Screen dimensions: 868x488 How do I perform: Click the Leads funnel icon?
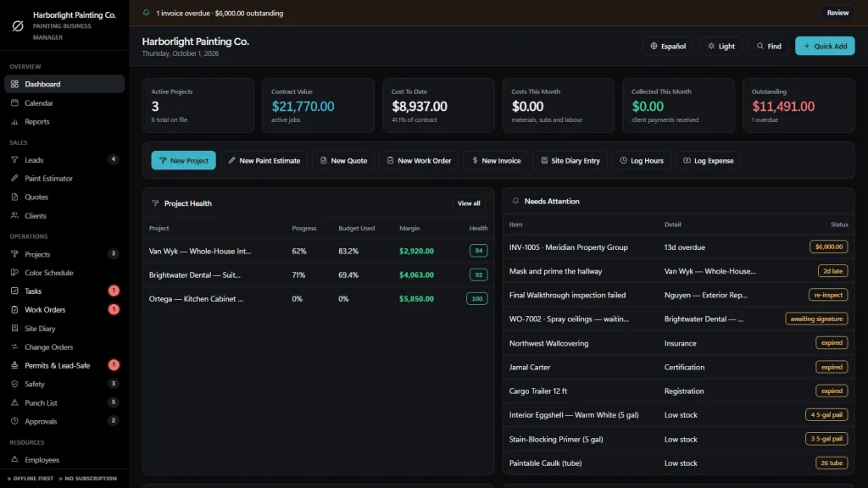point(15,160)
